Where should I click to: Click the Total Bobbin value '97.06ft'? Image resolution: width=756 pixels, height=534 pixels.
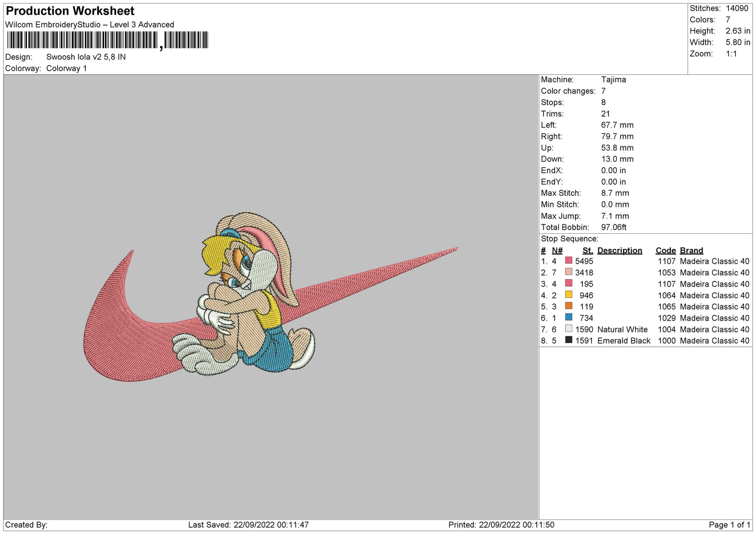pyautogui.click(x=614, y=227)
